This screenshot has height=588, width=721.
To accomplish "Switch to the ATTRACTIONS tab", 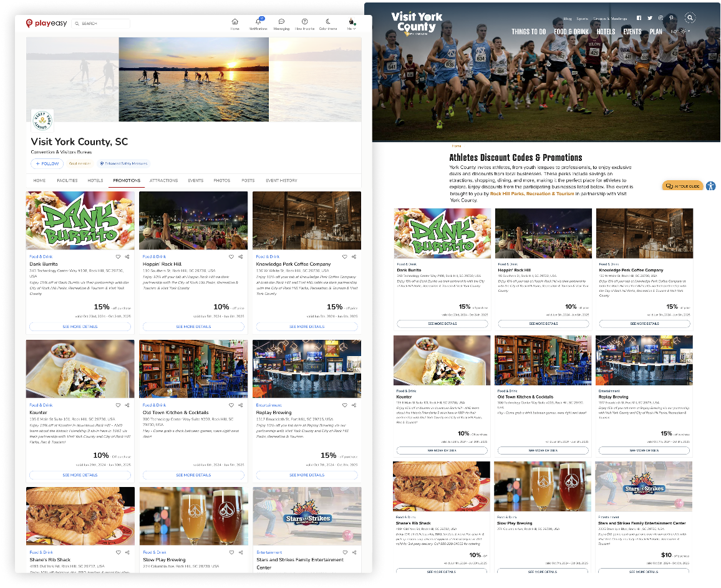I will tap(164, 180).
